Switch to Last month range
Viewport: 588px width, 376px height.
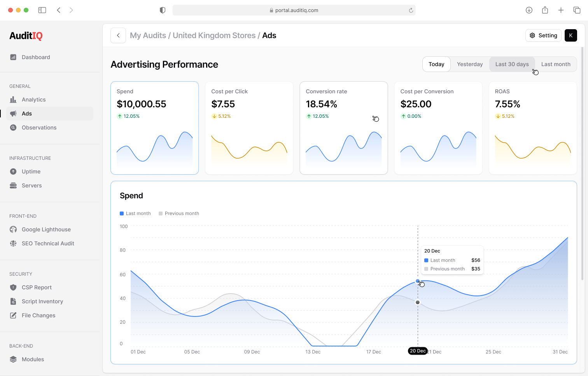coord(556,64)
